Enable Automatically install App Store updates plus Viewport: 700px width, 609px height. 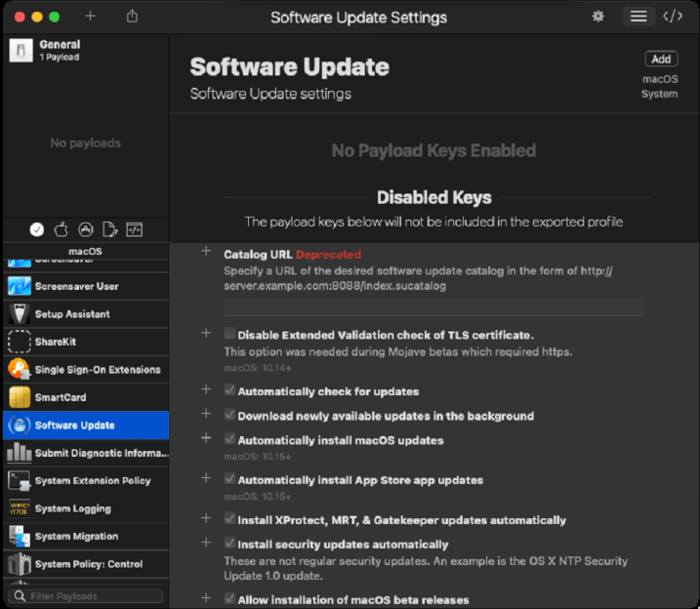pyautogui.click(x=206, y=478)
